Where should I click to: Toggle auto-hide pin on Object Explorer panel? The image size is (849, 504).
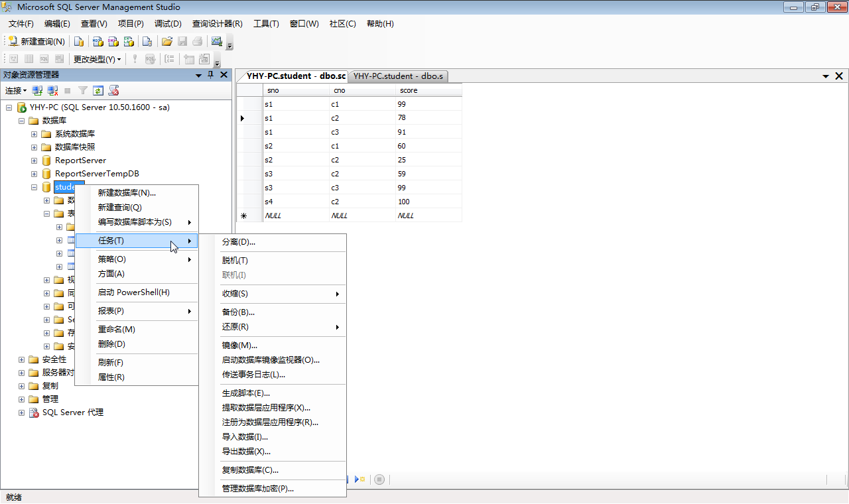[x=211, y=75]
